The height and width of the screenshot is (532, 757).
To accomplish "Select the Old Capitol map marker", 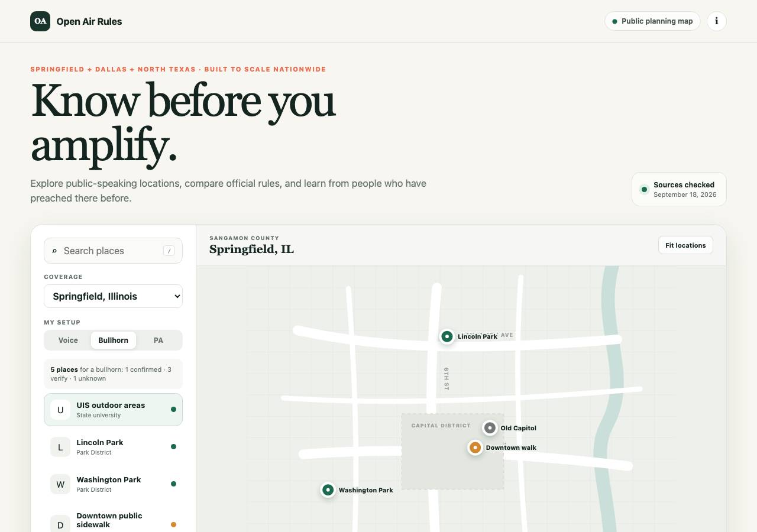I will coord(490,428).
